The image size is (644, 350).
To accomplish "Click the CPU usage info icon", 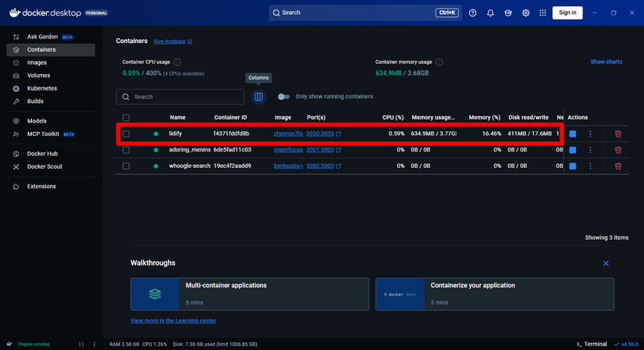I will click(177, 62).
